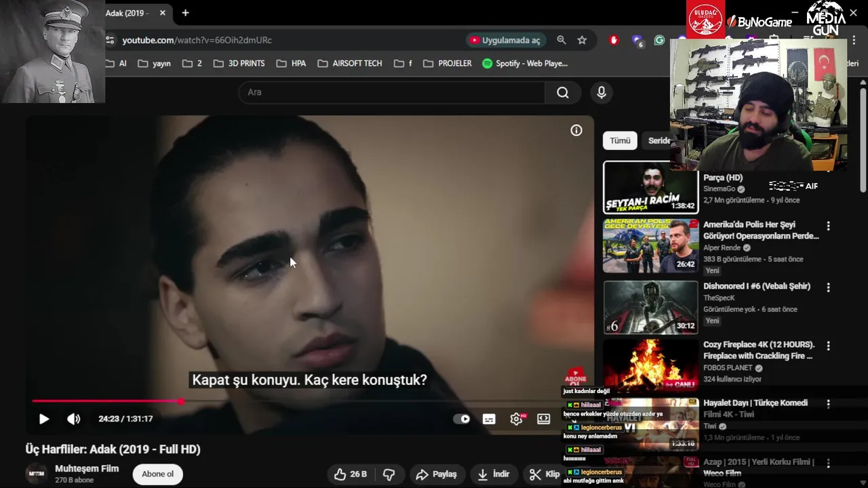Image resolution: width=868 pixels, height=488 pixels.
Task: Subscribe using the Abone ol button
Action: [157, 474]
